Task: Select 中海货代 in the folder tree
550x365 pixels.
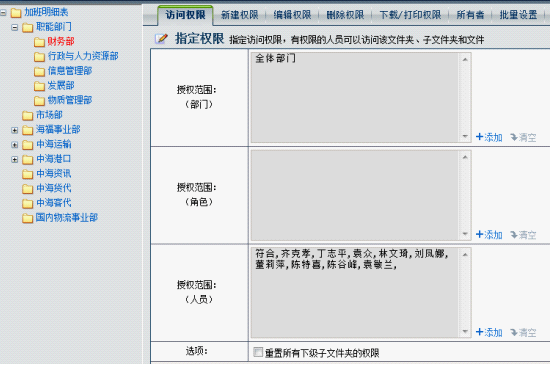Action: [54, 188]
